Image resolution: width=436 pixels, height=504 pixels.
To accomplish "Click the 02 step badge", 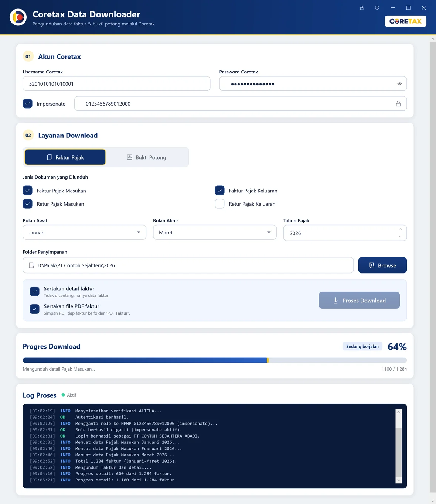I will pos(28,135).
